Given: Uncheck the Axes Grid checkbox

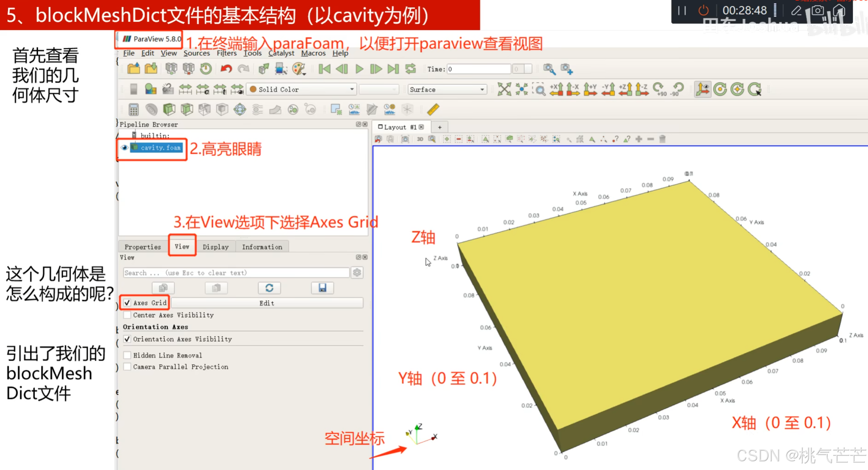Looking at the screenshot, I should coord(127,303).
